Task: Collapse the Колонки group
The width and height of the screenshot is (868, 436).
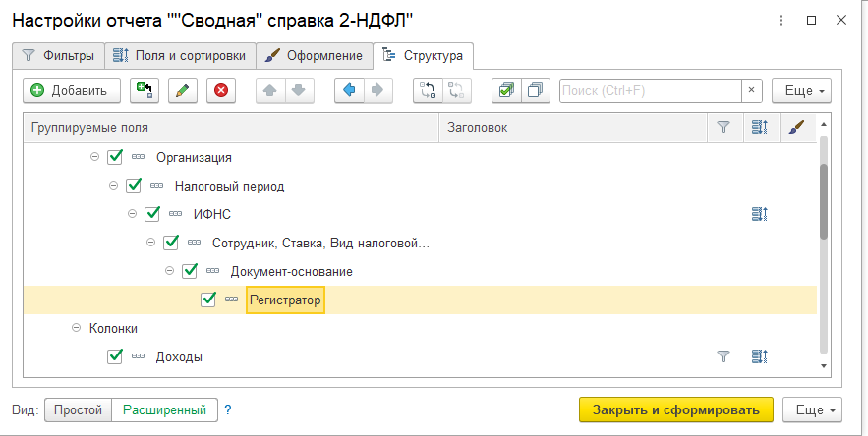Action: [x=77, y=328]
